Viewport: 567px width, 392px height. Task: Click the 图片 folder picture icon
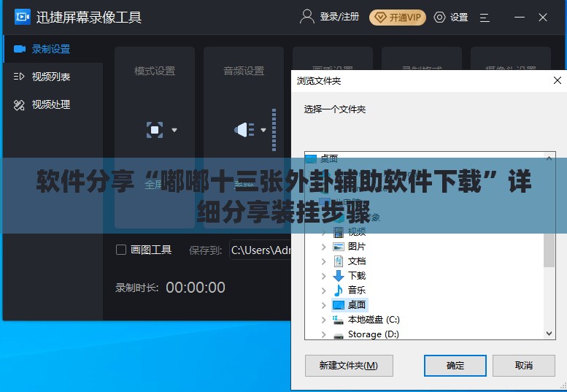[x=339, y=247]
